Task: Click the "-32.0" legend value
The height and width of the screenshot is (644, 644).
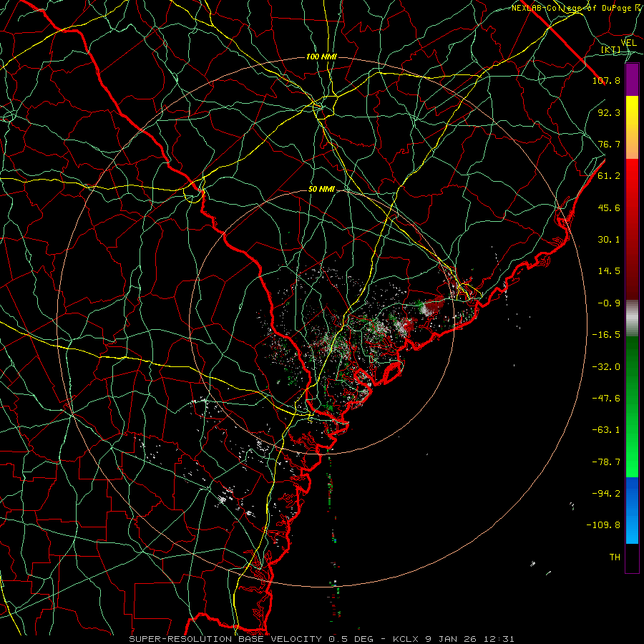Action: click(606, 367)
